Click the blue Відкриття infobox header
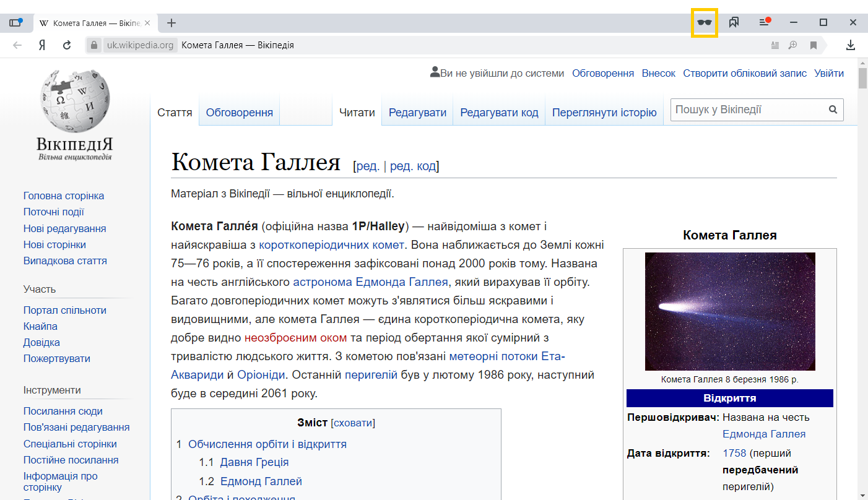This screenshot has width=868, height=500. click(730, 398)
